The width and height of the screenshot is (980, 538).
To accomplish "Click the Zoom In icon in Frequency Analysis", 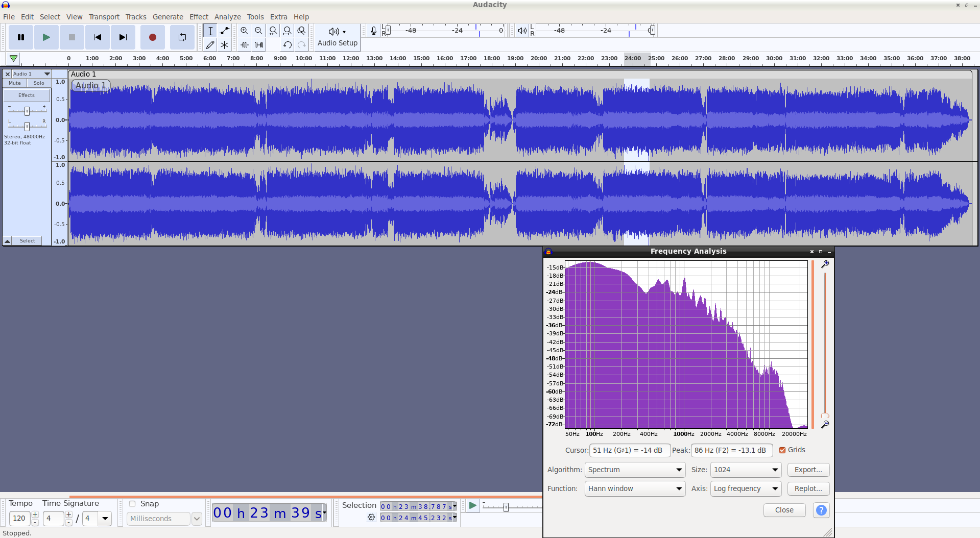I will coord(825,264).
